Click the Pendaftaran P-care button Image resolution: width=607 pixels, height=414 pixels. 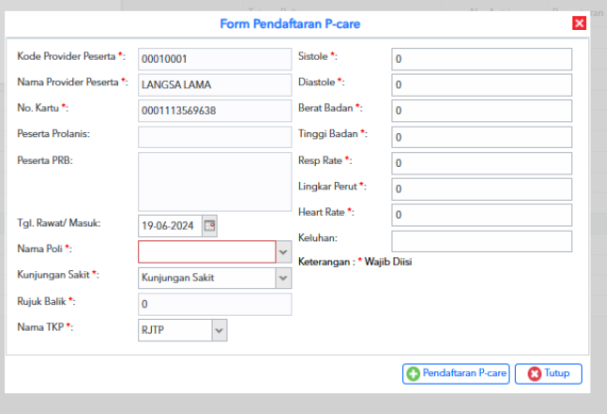click(x=456, y=374)
